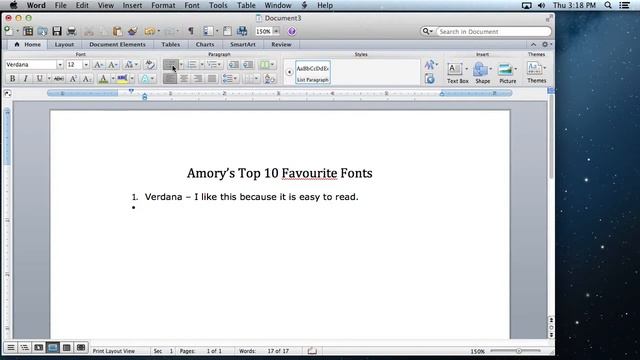Open the font size dropdown showing 12
The image size is (640, 360).
click(86, 64)
